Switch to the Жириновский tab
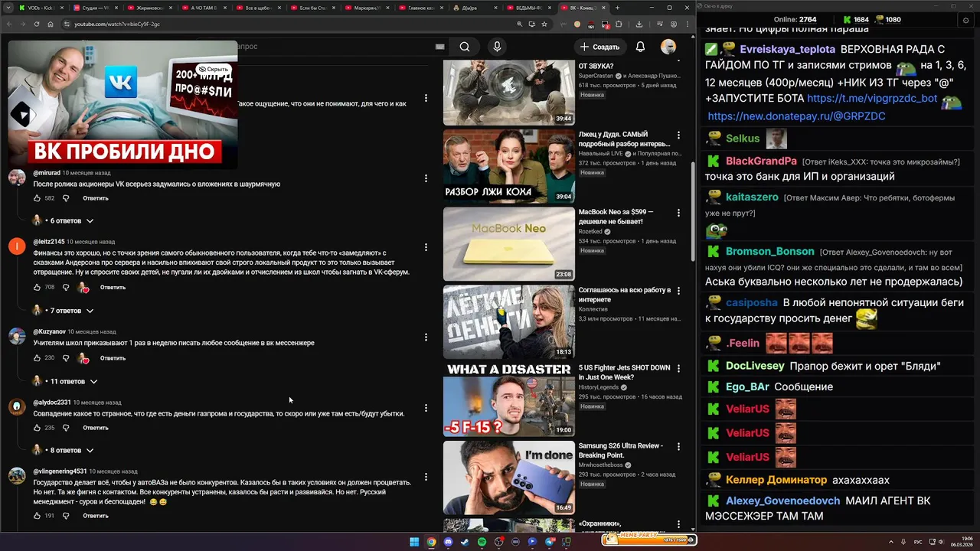The height and width of the screenshot is (551, 980). click(151, 8)
